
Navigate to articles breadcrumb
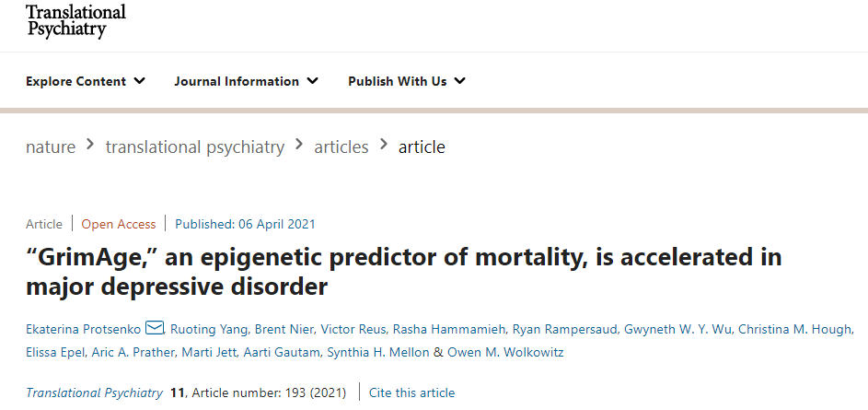(x=341, y=146)
